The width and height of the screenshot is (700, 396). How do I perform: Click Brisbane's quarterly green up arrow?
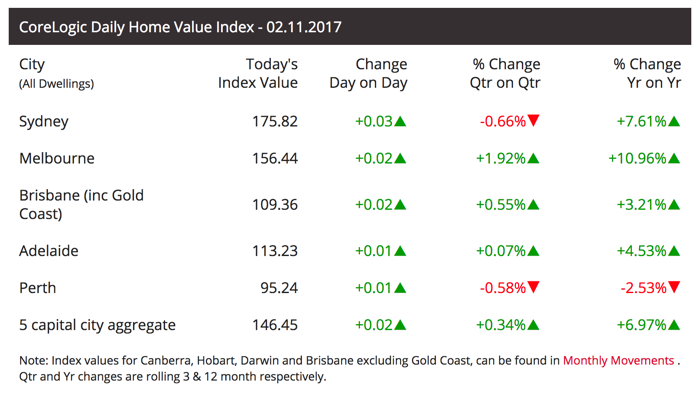coord(533,204)
